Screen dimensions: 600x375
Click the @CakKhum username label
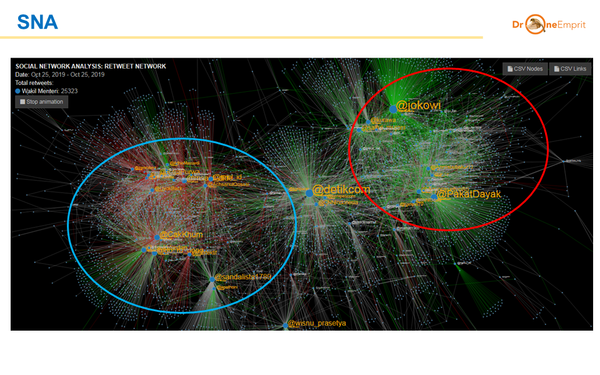click(x=181, y=235)
